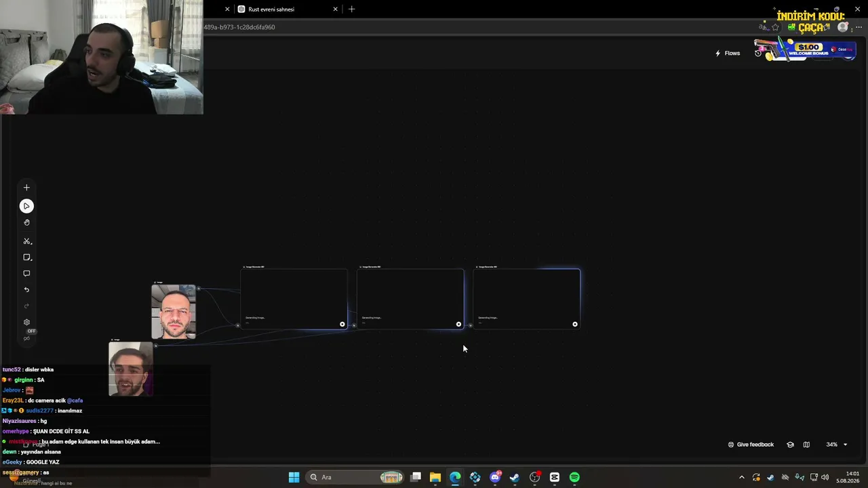The height and width of the screenshot is (488, 868).
Task: Stop generation on rightmost Image Generator node
Action: pyautogui.click(x=575, y=325)
